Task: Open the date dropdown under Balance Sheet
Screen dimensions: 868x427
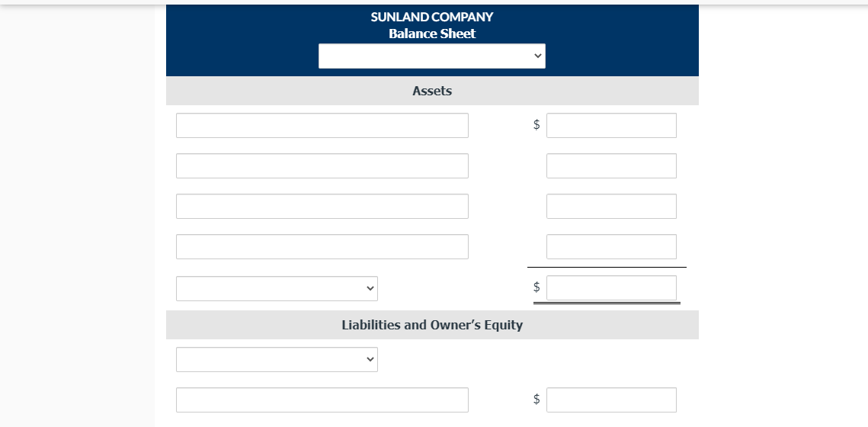Action: (x=432, y=56)
